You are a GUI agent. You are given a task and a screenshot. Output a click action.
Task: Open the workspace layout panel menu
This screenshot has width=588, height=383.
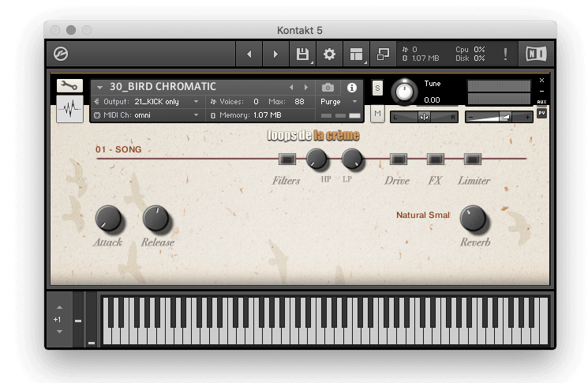[356, 54]
